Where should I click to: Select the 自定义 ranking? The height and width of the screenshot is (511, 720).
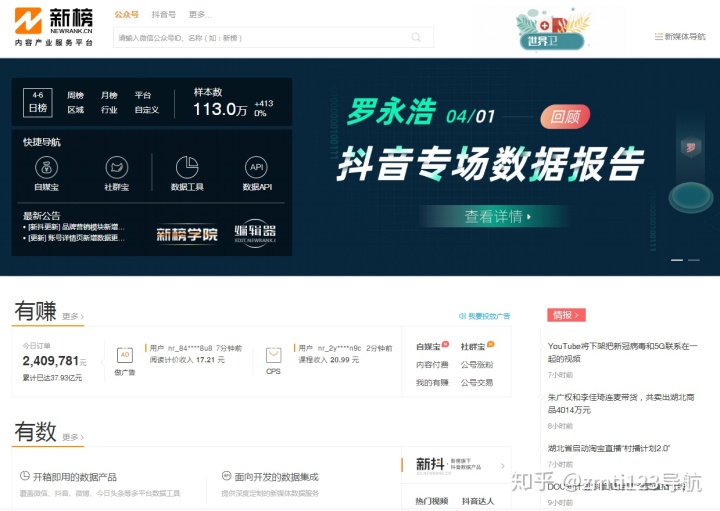tap(146, 110)
